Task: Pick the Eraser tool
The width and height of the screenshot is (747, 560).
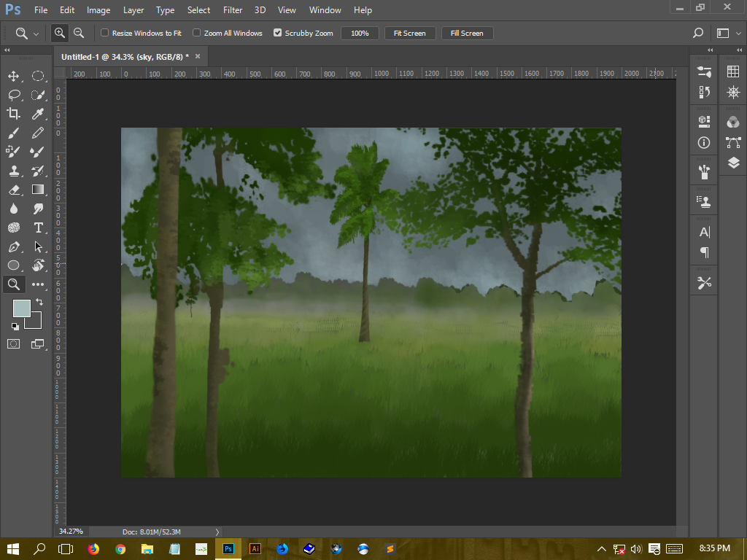Action: tap(13, 190)
